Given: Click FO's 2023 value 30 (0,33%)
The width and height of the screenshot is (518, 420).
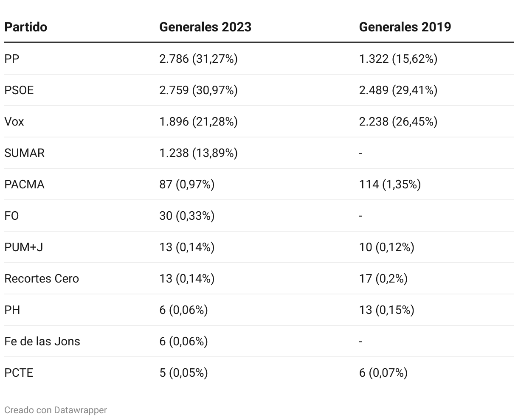Looking at the screenshot, I should [x=187, y=216].
